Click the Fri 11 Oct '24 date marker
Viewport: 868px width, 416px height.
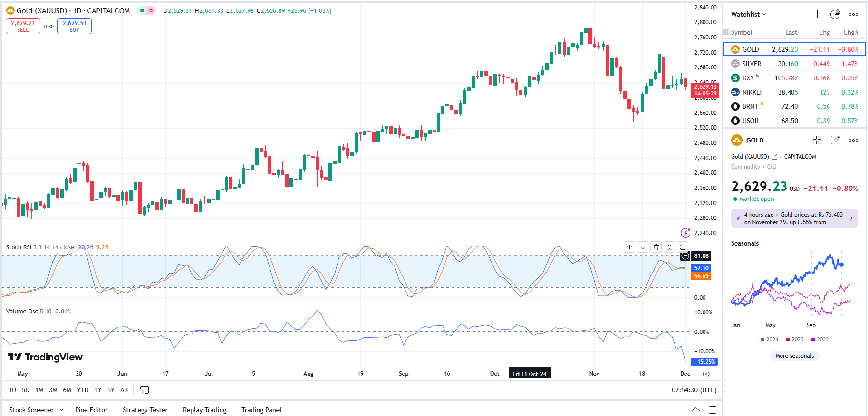coord(530,374)
